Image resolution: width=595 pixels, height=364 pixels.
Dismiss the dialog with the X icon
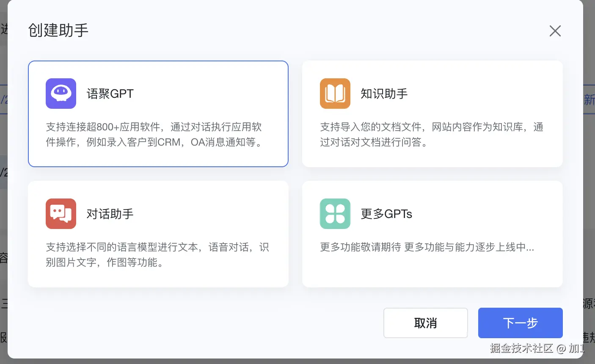pos(555,31)
